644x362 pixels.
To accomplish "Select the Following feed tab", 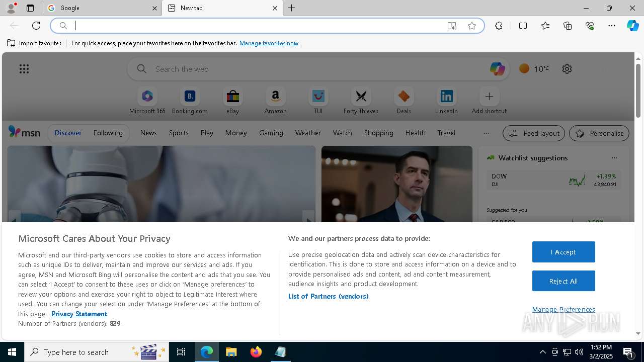I will point(108,133).
